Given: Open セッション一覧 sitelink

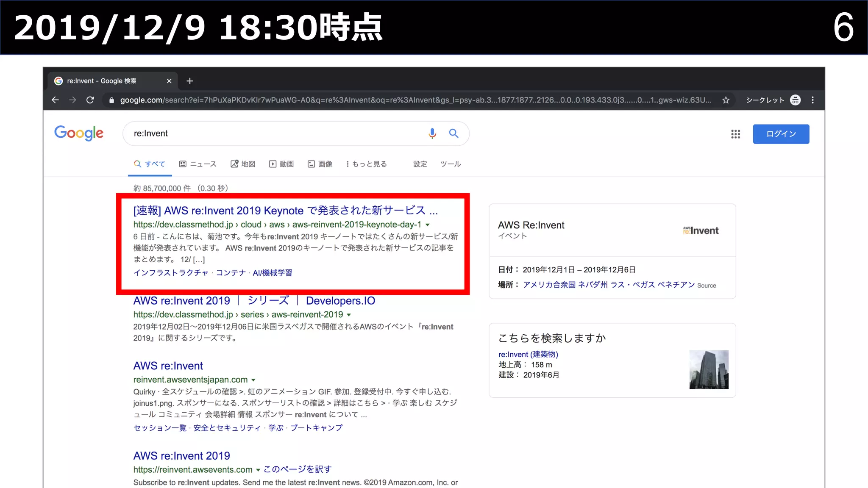Looking at the screenshot, I should (x=160, y=428).
